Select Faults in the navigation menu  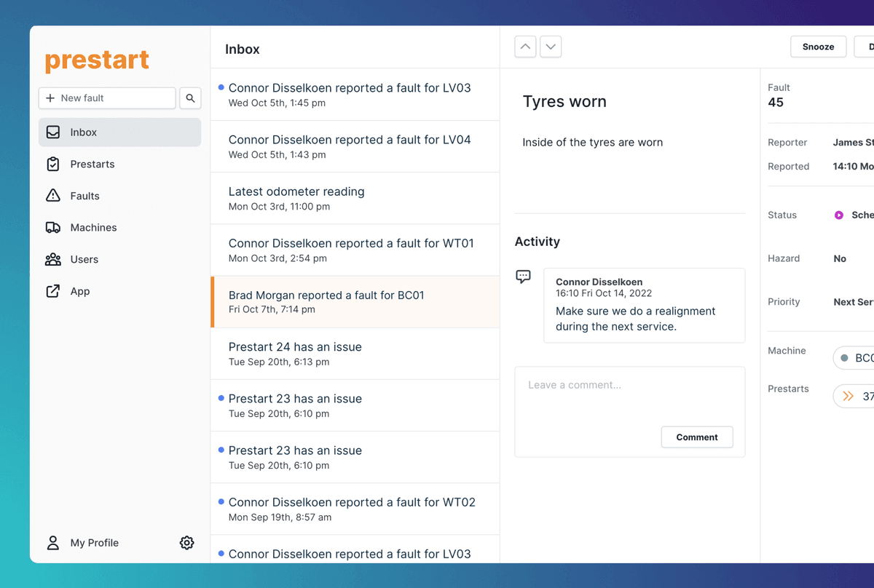click(84, 195)
